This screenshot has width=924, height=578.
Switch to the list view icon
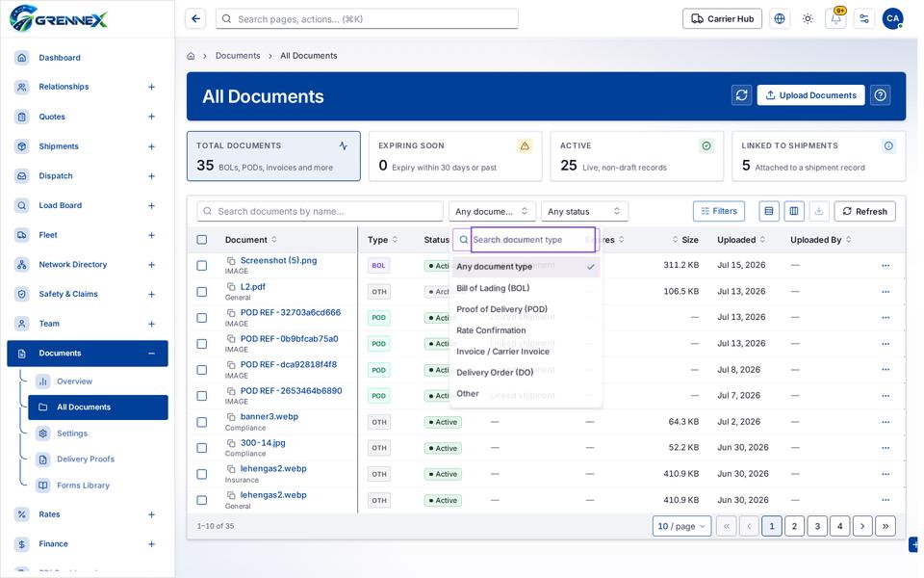(768, 211)
